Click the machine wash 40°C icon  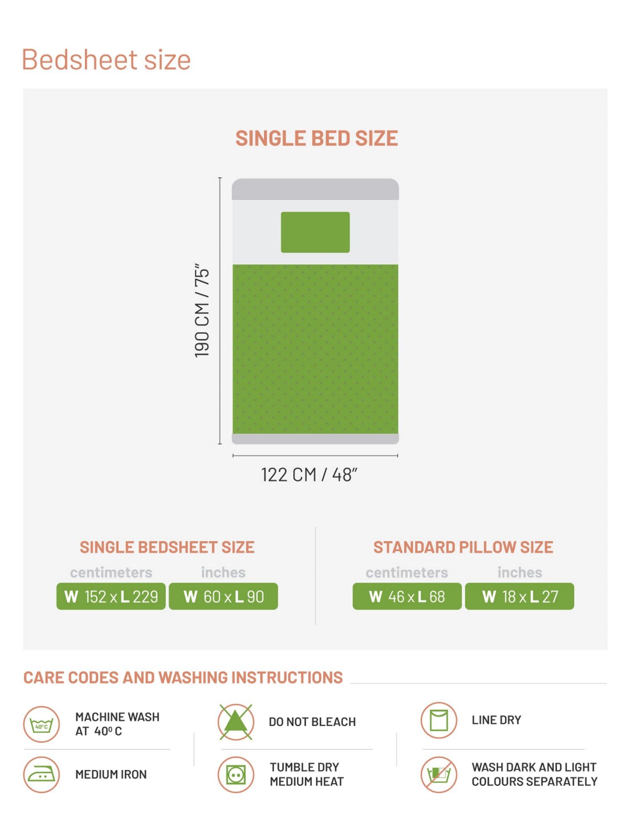(x=41, y=724)
